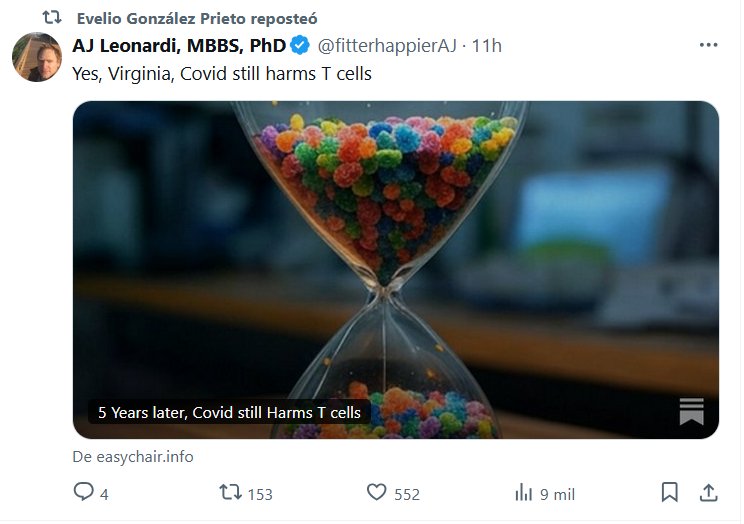Click the 9 mil views count
The image size is (744, 524).
tap(558, 493)
